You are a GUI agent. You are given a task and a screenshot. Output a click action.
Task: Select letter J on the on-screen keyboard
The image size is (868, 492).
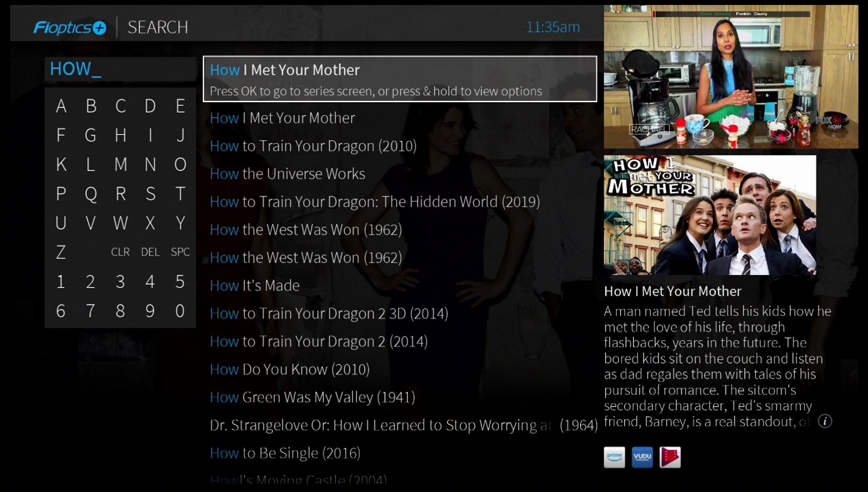coord(180,135)
